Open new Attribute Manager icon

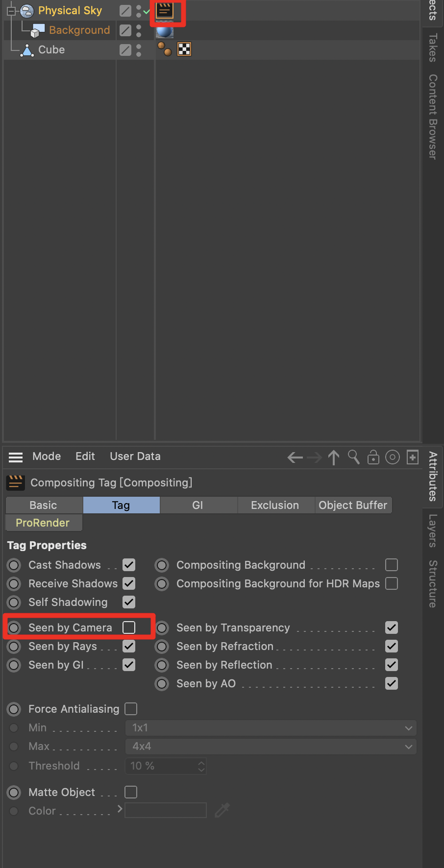(413, 457)
